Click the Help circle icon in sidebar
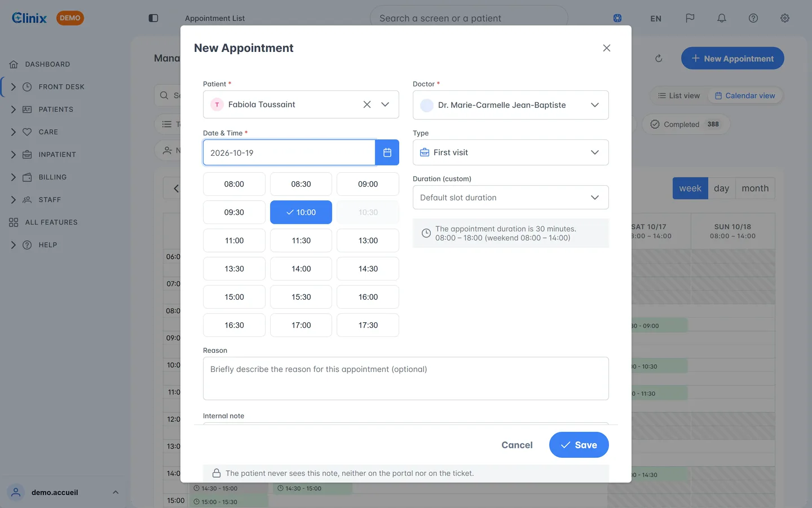This screenshot has width=812, height=508. point(27,245)
